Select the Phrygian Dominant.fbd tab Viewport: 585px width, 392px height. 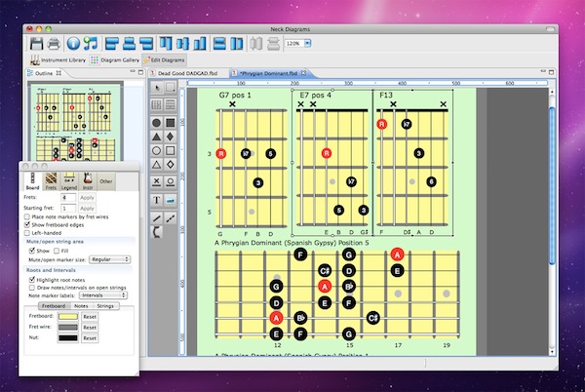[x=269, y=73]
